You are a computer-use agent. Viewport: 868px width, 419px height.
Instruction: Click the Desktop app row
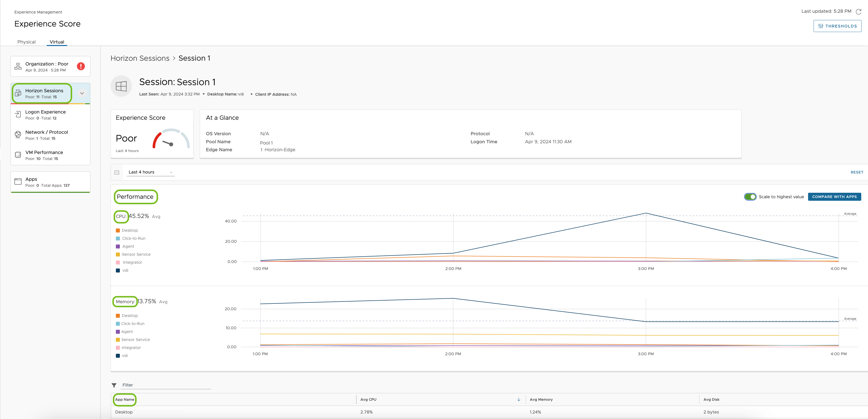click(x=489, y=412)
